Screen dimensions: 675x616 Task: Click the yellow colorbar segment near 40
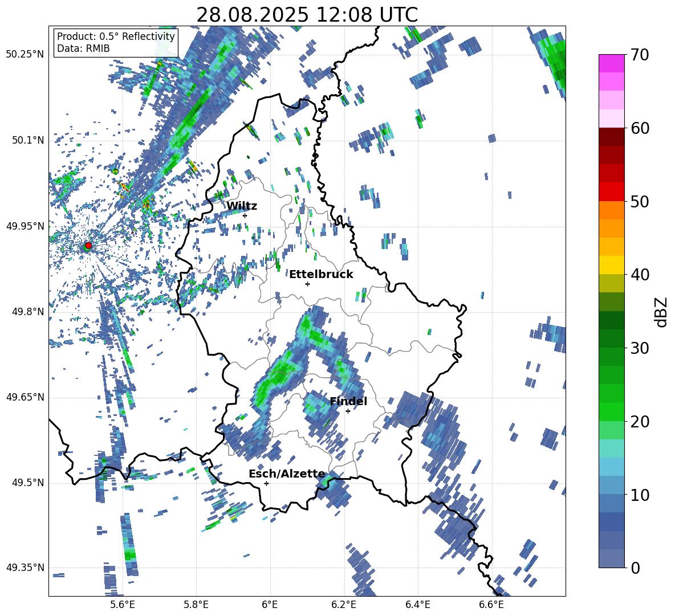(611, 265)
